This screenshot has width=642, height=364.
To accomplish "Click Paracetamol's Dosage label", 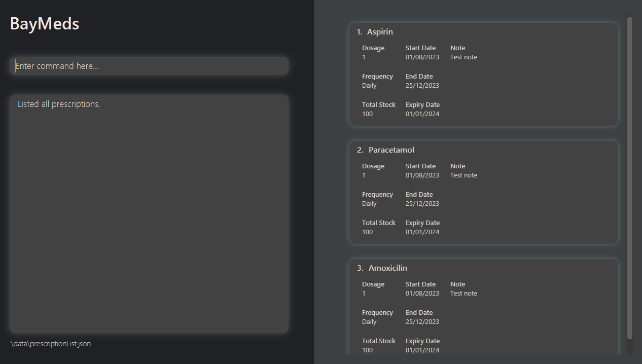I will pos(373,166).
